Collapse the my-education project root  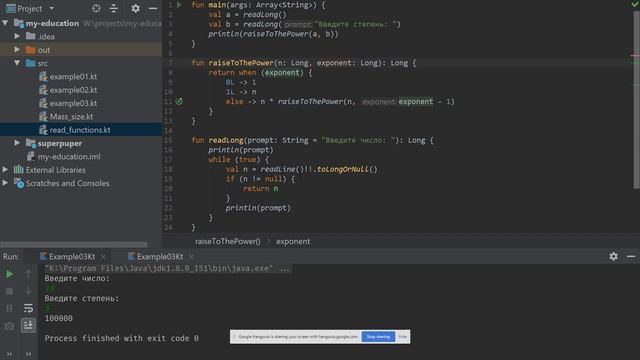(x=5, y=23)
